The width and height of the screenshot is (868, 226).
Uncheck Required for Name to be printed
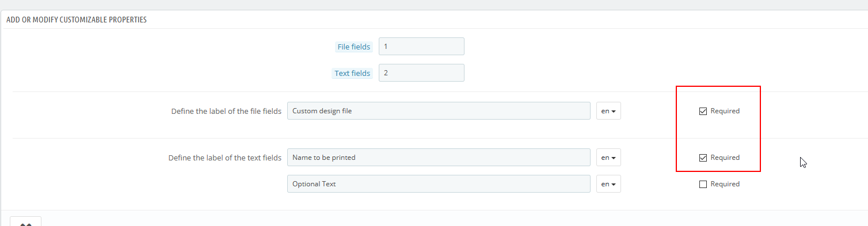(703, 158)
